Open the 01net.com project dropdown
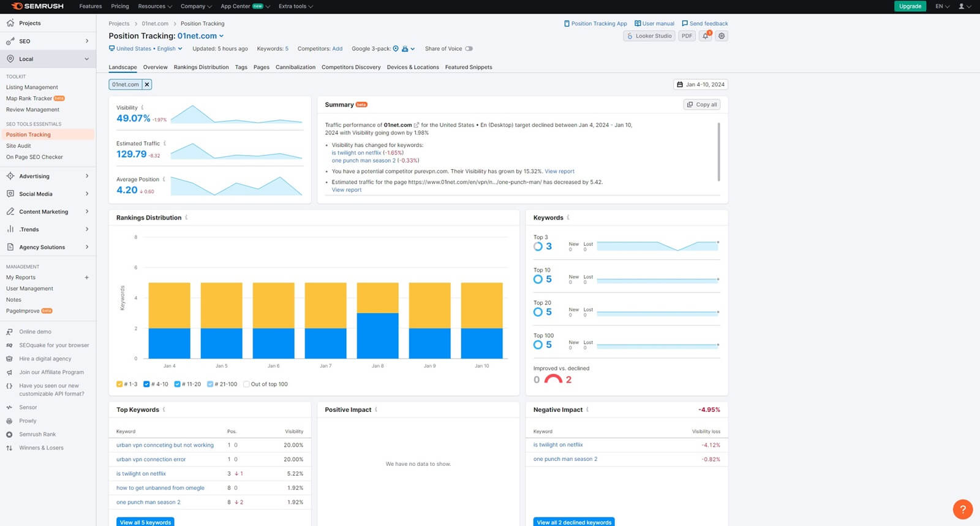980x526 pixels. (200, 36)
